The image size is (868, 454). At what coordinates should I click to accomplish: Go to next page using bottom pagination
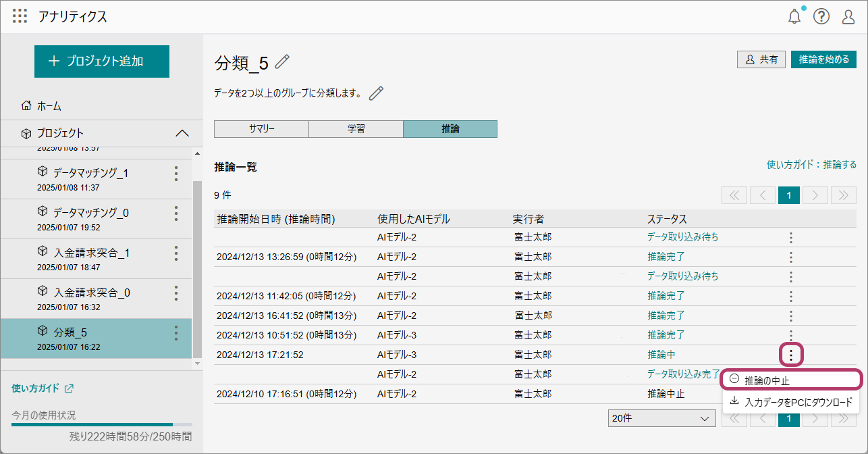815,418
